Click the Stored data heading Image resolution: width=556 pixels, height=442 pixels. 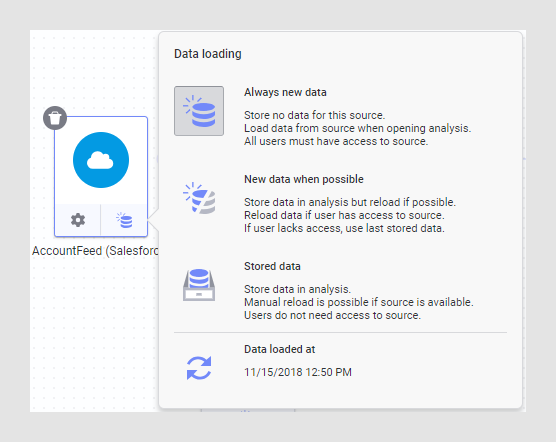272,266
